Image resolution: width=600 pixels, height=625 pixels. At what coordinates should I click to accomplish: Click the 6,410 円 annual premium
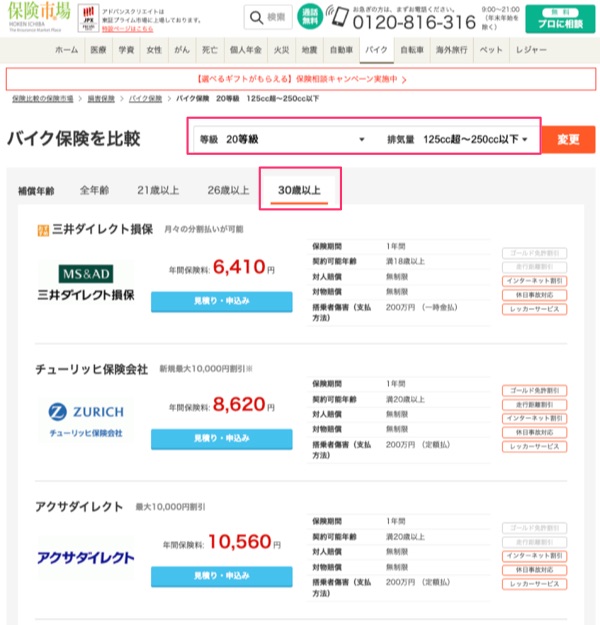(244, 267)
